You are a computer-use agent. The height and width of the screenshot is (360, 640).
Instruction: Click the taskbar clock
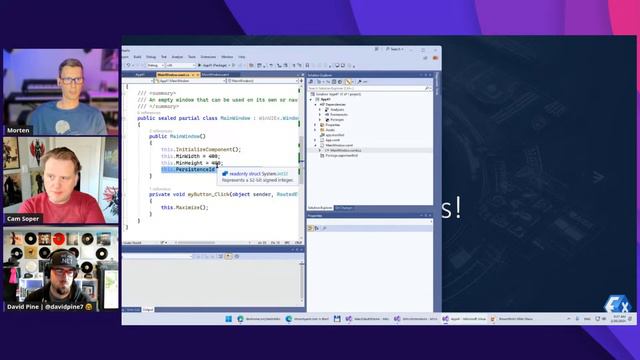[x=619, y=319]
